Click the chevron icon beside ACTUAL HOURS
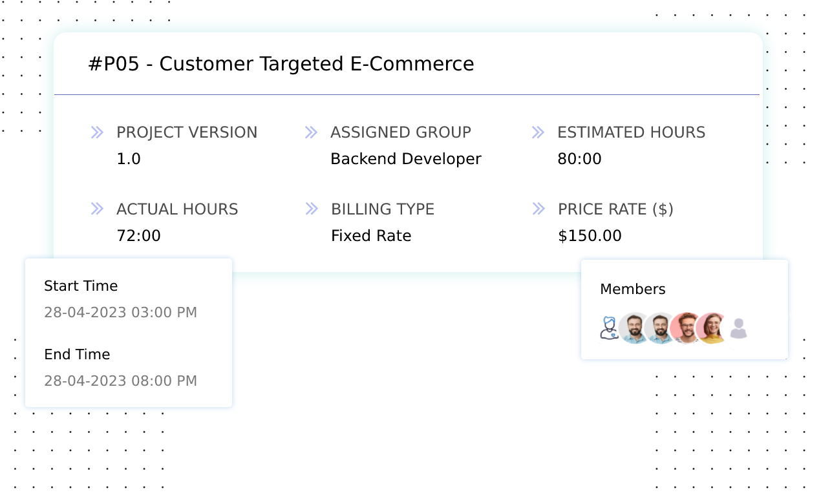 click(x=97, y=209)
